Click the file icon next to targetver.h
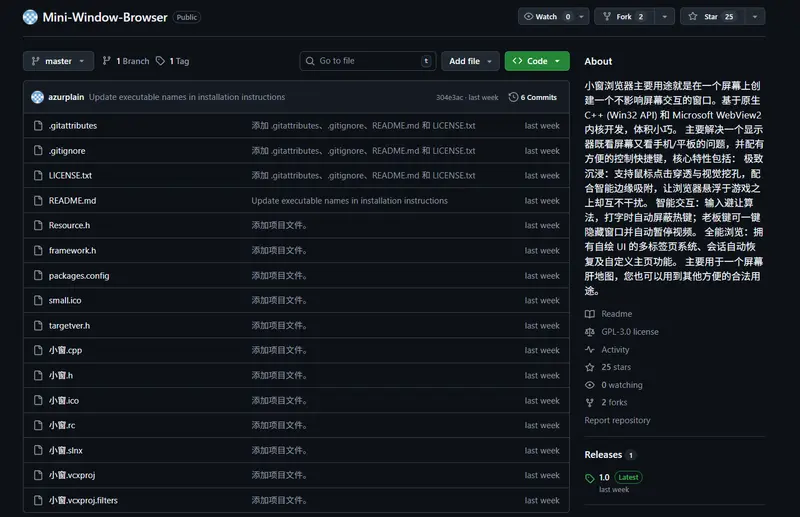 (38, 326)
